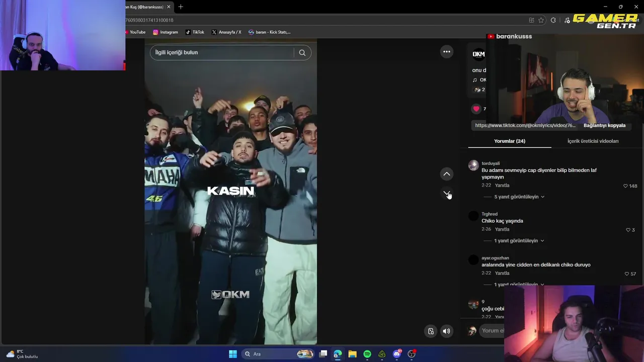Viewport: 644px width, 362px height.
Task: Go to previous video with up arrow
Action: tap(446, 174)
